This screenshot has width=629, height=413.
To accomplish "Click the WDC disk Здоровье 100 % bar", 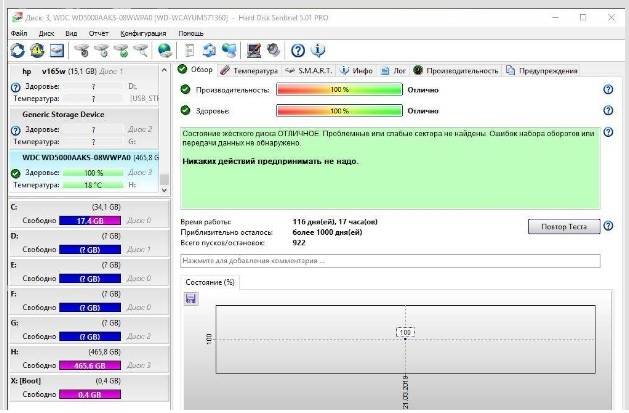I will 93,173.
